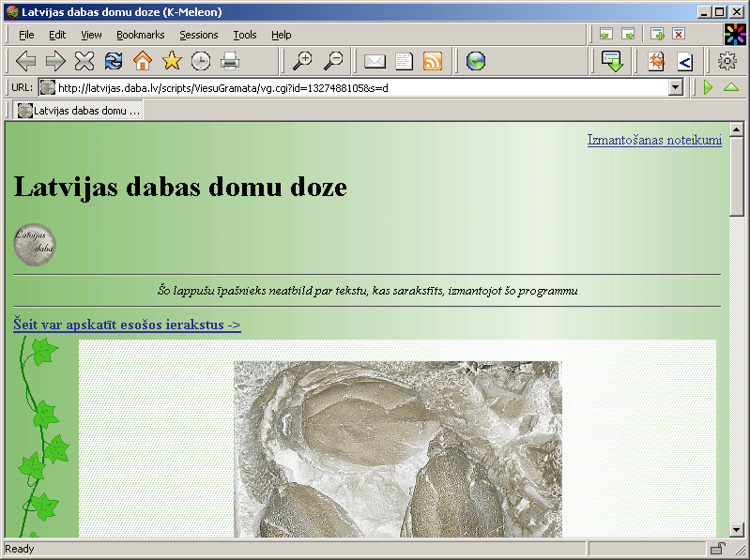Open downloads with green arrow icon

click(x=612, y=61)
